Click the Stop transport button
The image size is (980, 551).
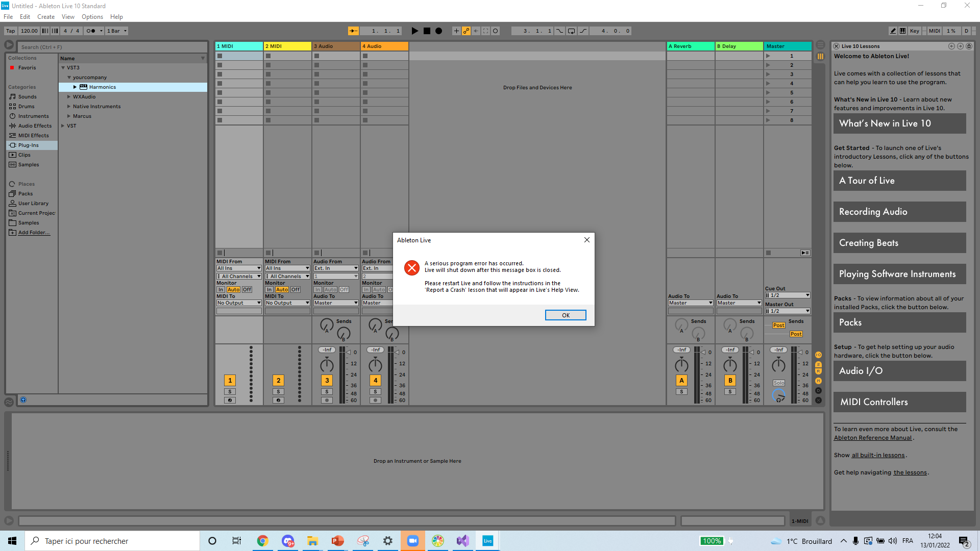[427, 31]
